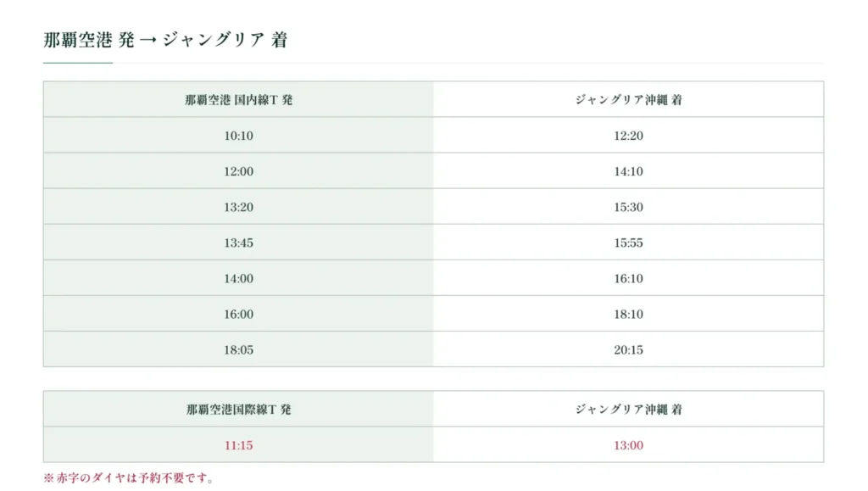Click the red note about 赤字のダイヤ
This screenshot has height=491, width=868.
(x=129, y=477)
